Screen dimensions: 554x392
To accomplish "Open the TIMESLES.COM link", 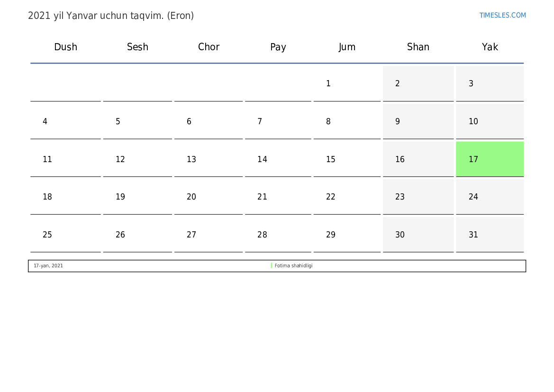I will pyautogui.click(x=502, y=15).
